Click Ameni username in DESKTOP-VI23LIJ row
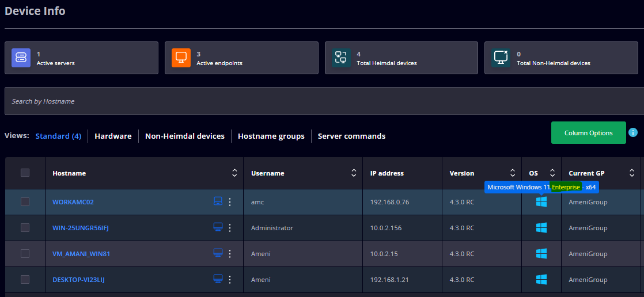The image size is (644, 297). [x=260, y=280]
